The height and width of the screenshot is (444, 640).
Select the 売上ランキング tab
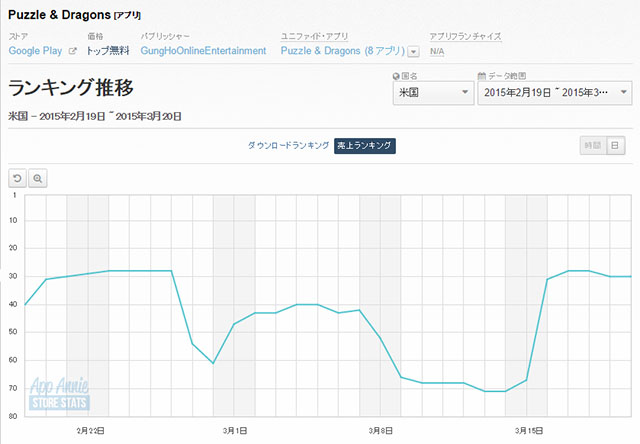[x=364, y=146]
